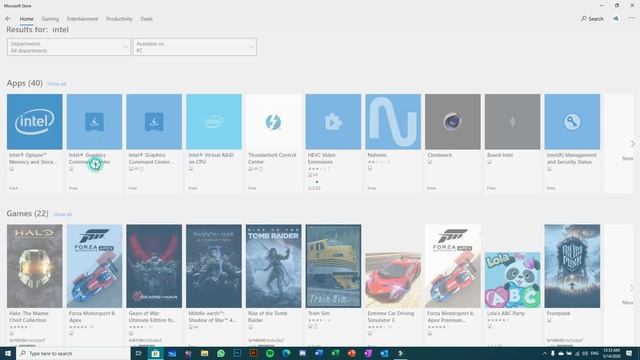Open the Train Sim game

pyautogui.click(x=333, y=266)
